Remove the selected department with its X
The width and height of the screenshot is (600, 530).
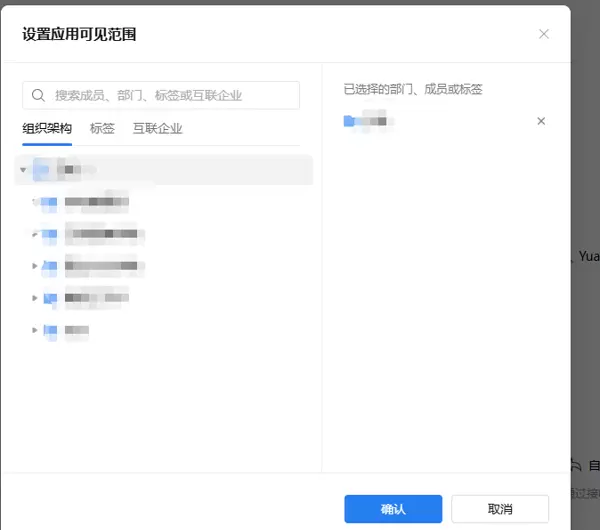tap(541, 121)
